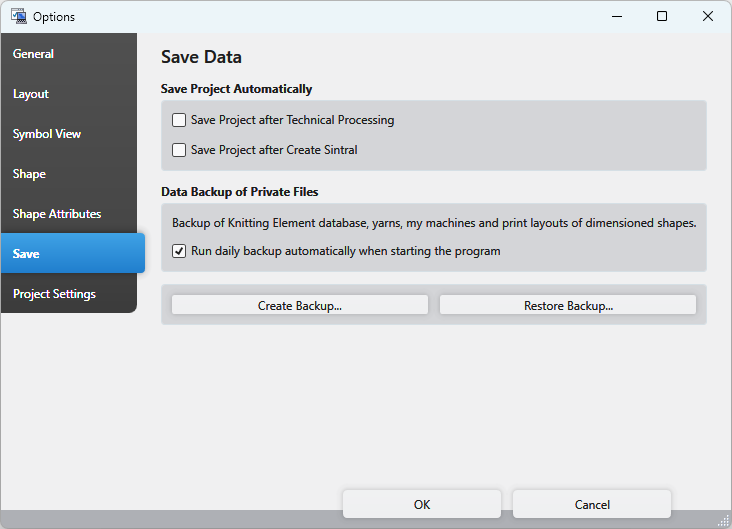This screenshot has width=732, height=529.
Task: Click the Create Backup... button
Action: (x=300, y=306)
